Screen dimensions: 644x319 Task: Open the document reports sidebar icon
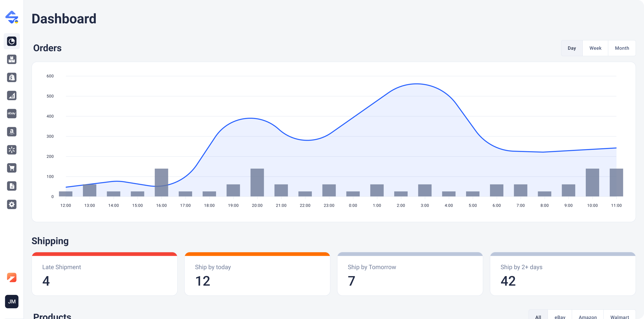click(12, 186)
